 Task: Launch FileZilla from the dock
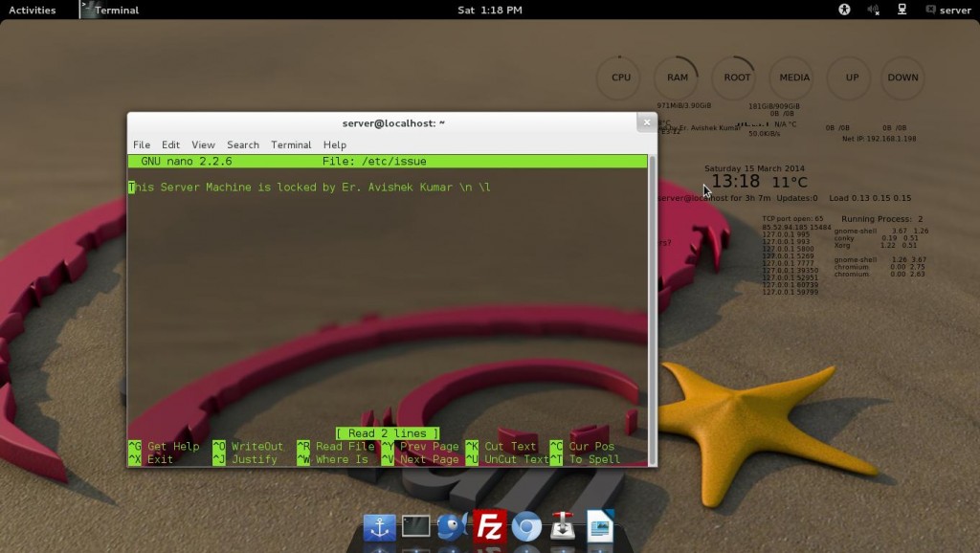click(x=489, y=527)
